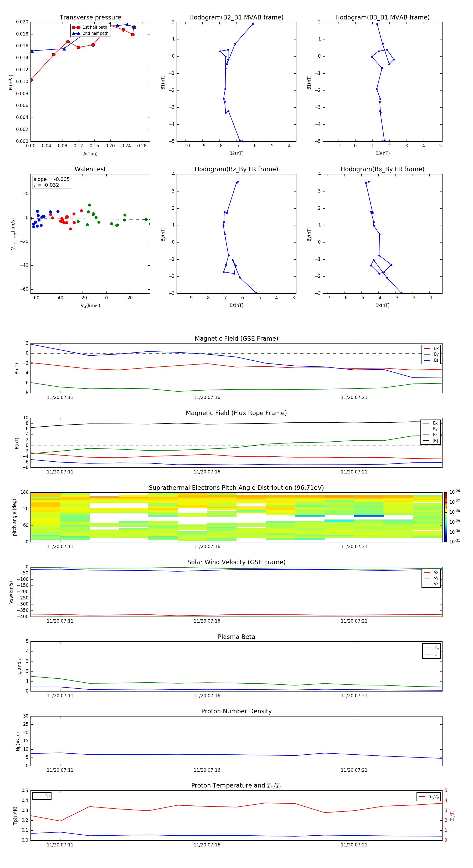Image resolution: width=473 pixels, height=868 pixels.
Task: Click the "Tp(10^6K)" y-axis label
Action: tap(15, 815)
